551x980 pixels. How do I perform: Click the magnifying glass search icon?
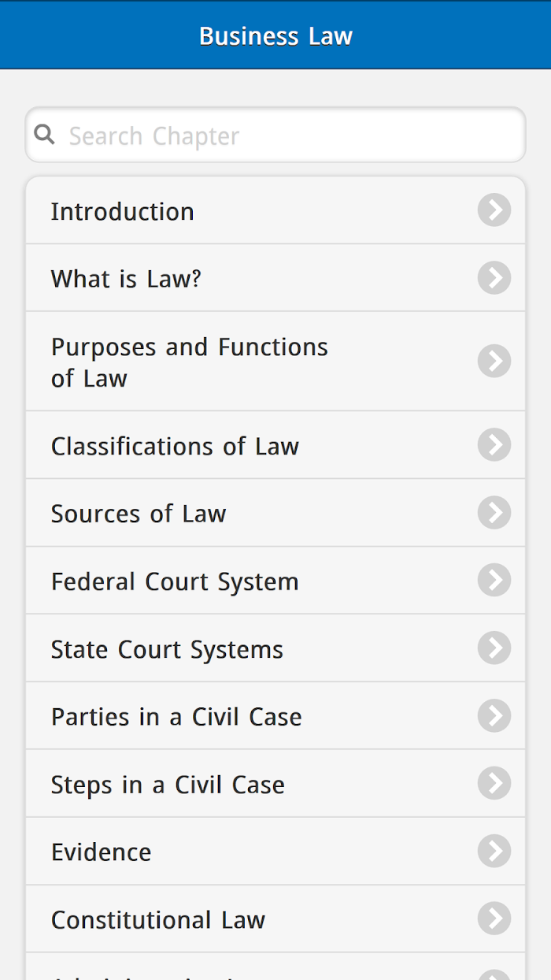(45, 134)
